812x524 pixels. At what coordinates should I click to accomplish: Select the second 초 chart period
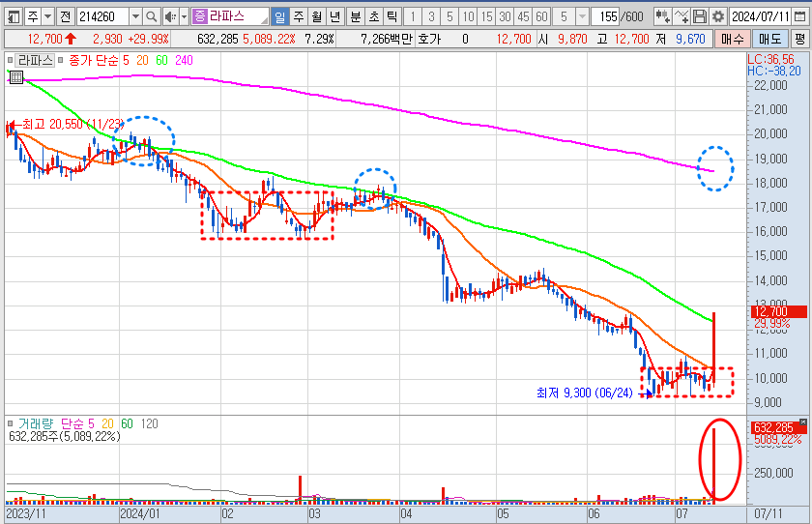374,17
